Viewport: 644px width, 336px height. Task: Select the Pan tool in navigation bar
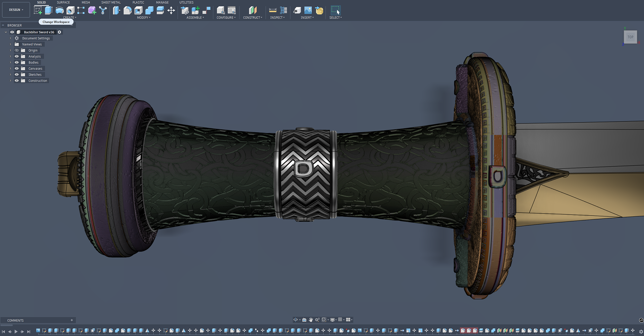(x=311, y=319)
